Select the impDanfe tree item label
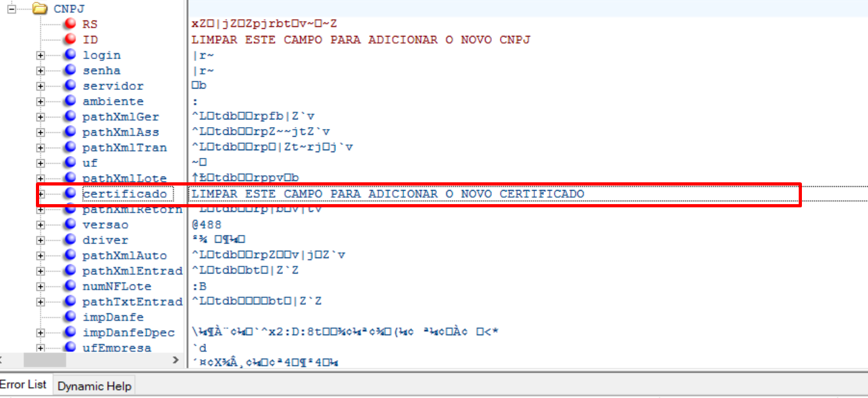The height and width of the screenshot is (398, 868). point(113,317)
